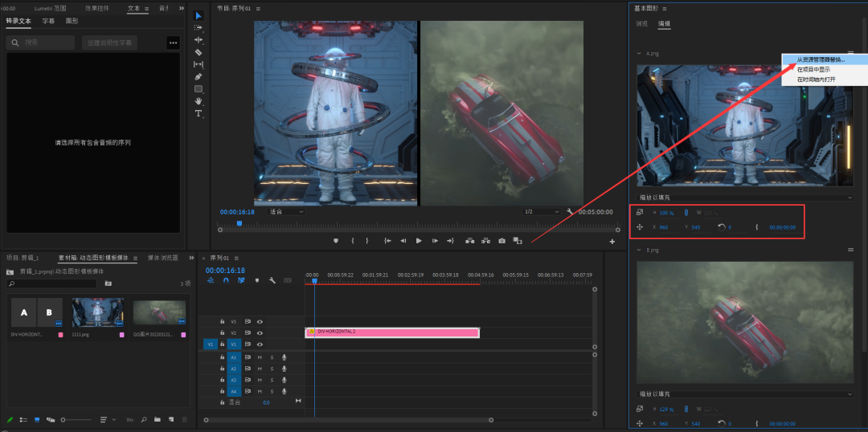The width and height of the screenshot is (868, 432).
Task: Select the Ripple Edit tool
Action: tap(199, 40)
